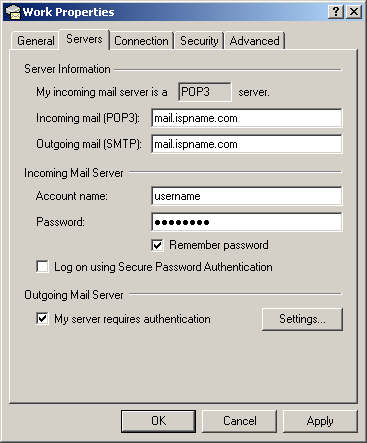Click the Password input field
This screenshot has width=367, height=443.
click(x=247, y=222)
